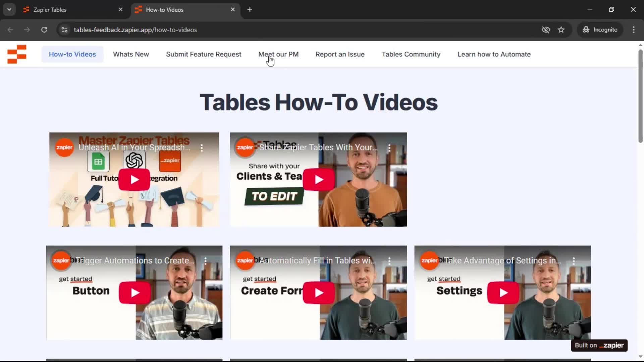The width and height of the screenshot is (644, 362).
Task: Open more options on Automatically Fill in Tables video
Action: [x=389, y=261]
